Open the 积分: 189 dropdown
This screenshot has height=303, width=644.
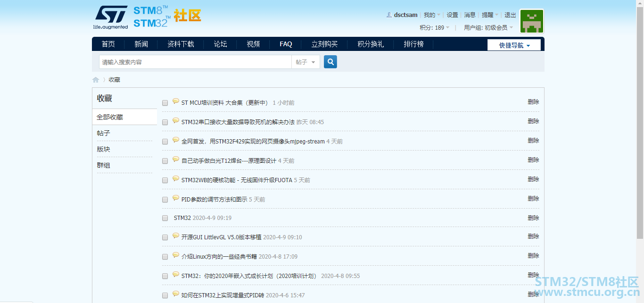435,28
